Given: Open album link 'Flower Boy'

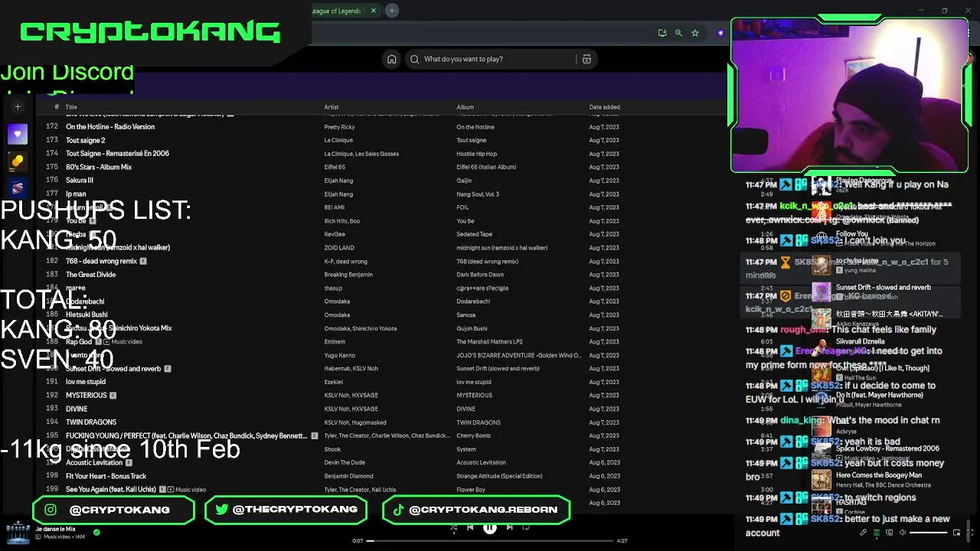Looking at the screenshot, I should [471, 490].
